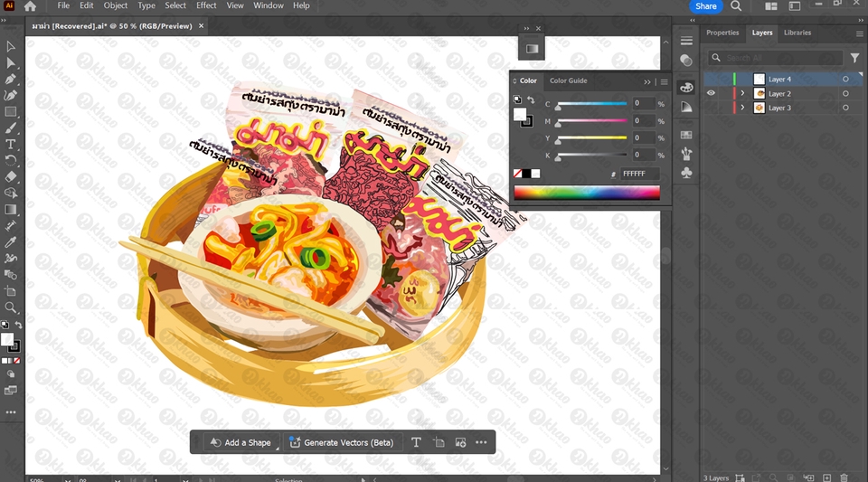Swap fill and stroke in toolbar

tap(18, 325)
